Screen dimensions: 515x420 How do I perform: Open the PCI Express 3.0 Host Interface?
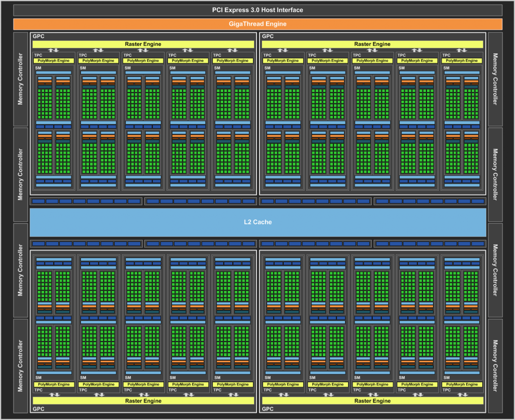[x=257, y=10]
